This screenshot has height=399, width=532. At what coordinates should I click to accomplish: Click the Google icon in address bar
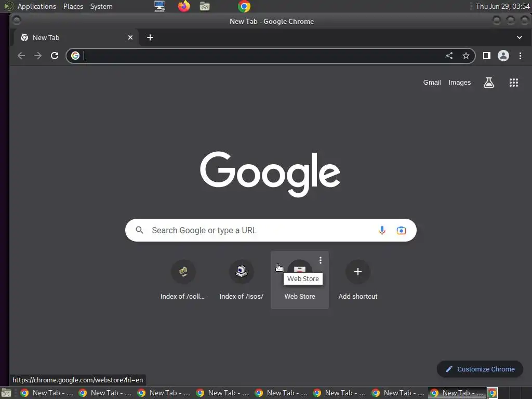point(75,56)
